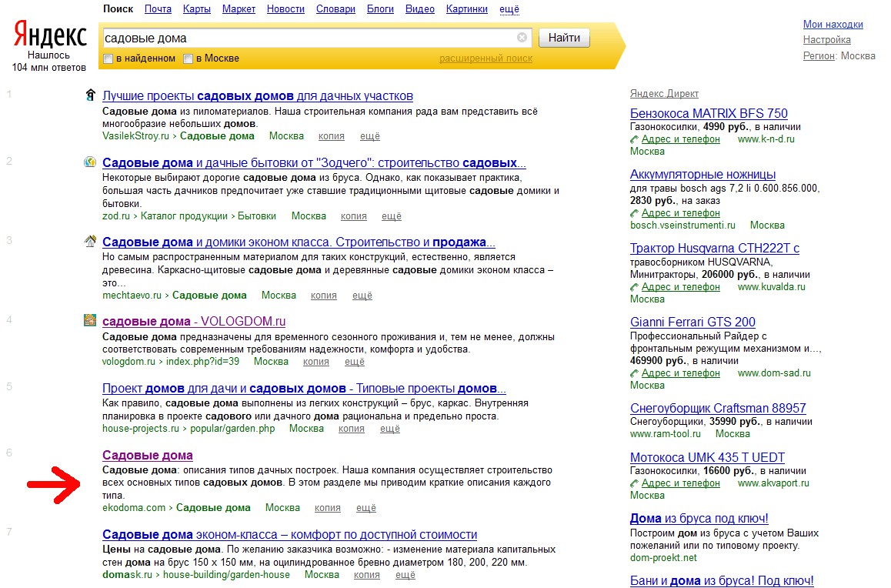Open 'Проект домов для дачи' result

(304, 389)
